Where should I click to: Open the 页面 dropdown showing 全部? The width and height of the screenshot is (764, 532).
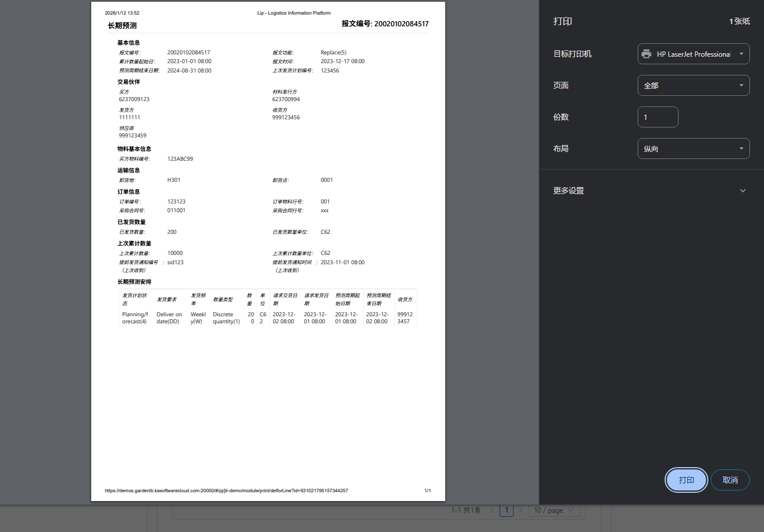(693, 85)
